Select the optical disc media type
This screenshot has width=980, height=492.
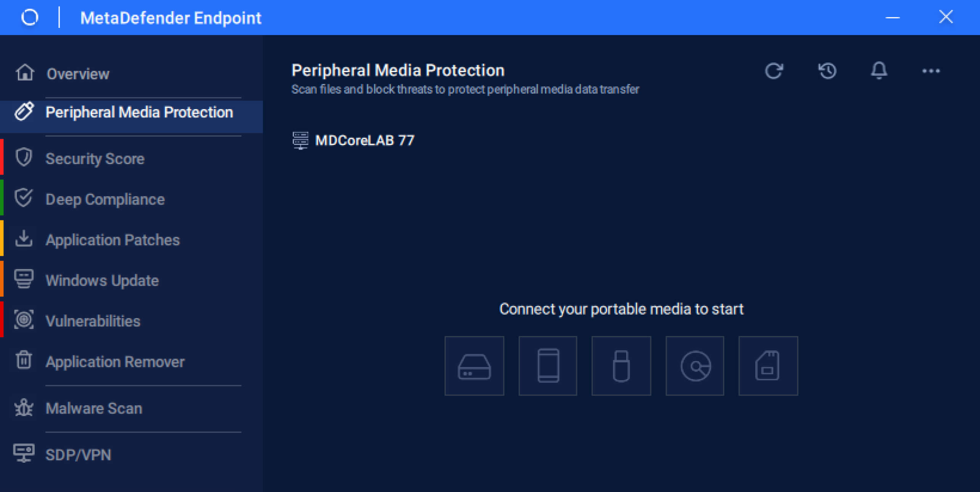coord(695,365)
